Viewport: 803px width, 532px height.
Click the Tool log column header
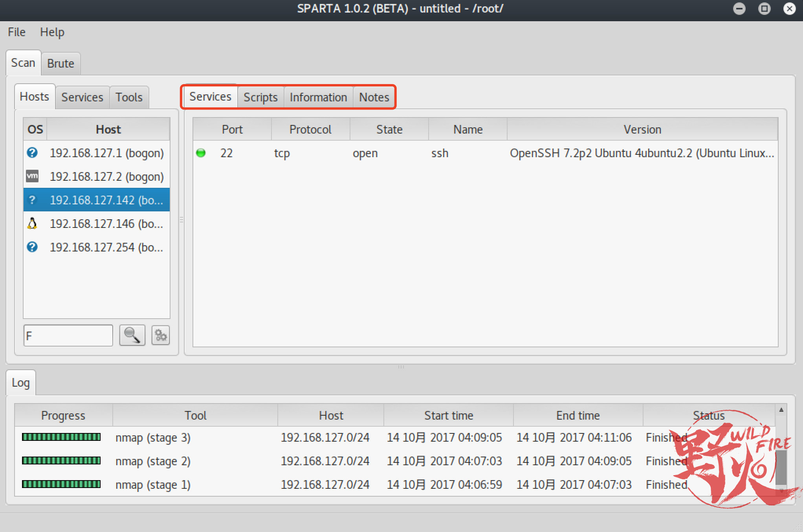coord(195,415)
